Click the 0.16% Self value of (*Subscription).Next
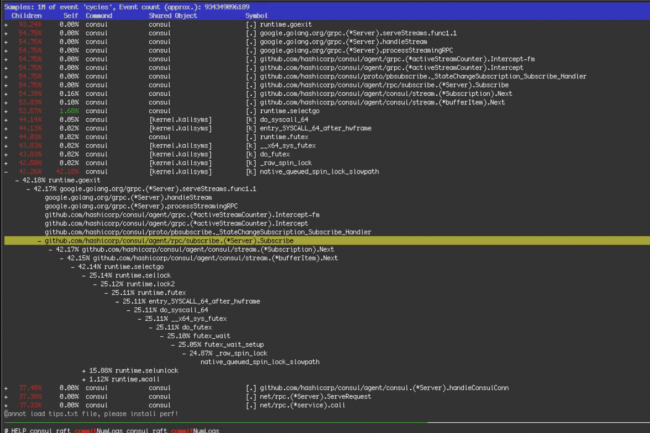This screenshot has width=650, height=433. [x=69, y=94]
